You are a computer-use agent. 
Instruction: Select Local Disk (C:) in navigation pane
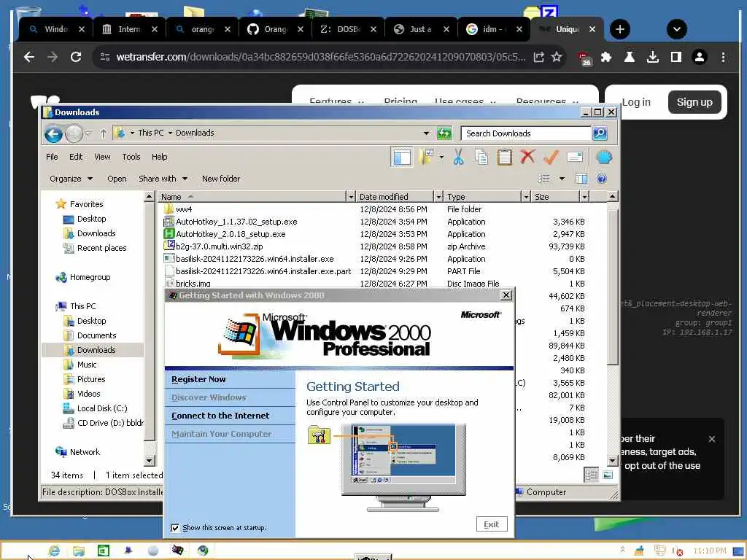coord(102,408)
